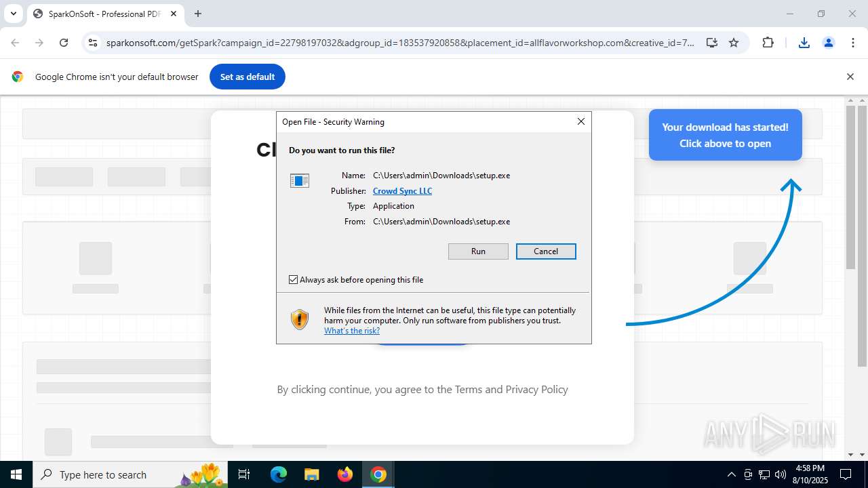
Task: Open the What's the risk? link
Action: pyautogui.click(x=352, y=331)
